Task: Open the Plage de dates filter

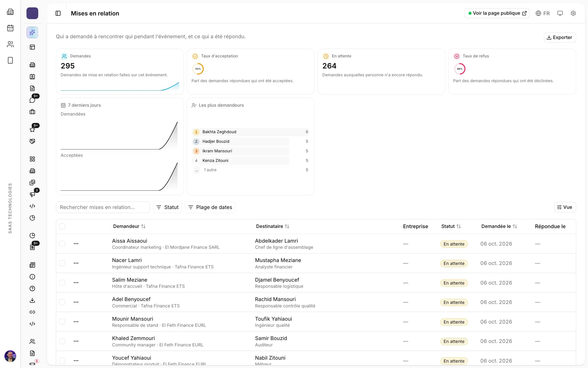Action: (210, 207)
